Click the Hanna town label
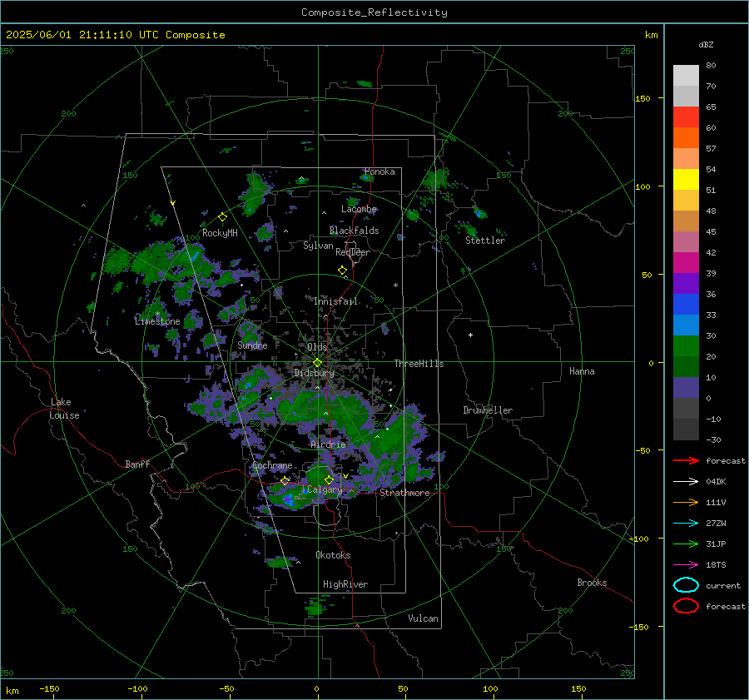749x700 pixels. click(x=582, y=371)
